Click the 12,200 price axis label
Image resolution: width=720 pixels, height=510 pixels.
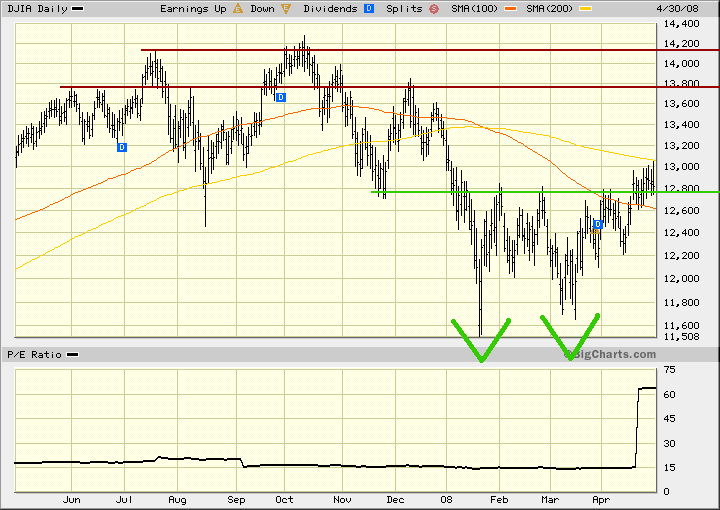(681, 255)
